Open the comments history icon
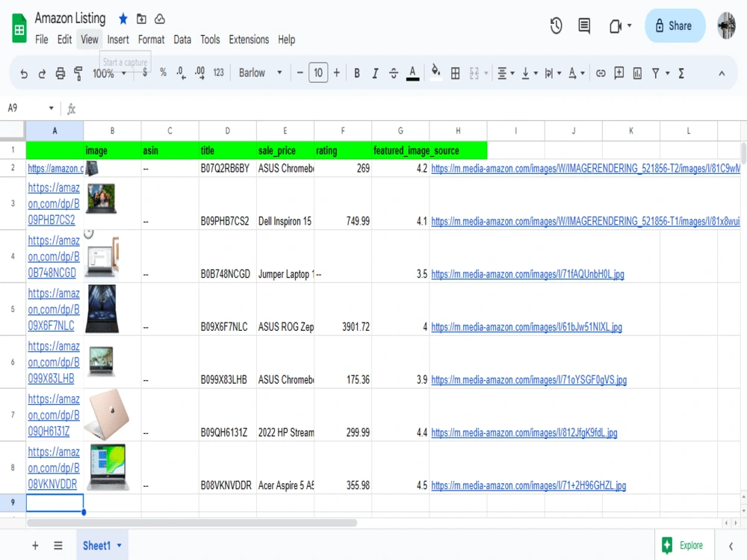This screenshot has width=747, height=560. (x=584, y=25)
